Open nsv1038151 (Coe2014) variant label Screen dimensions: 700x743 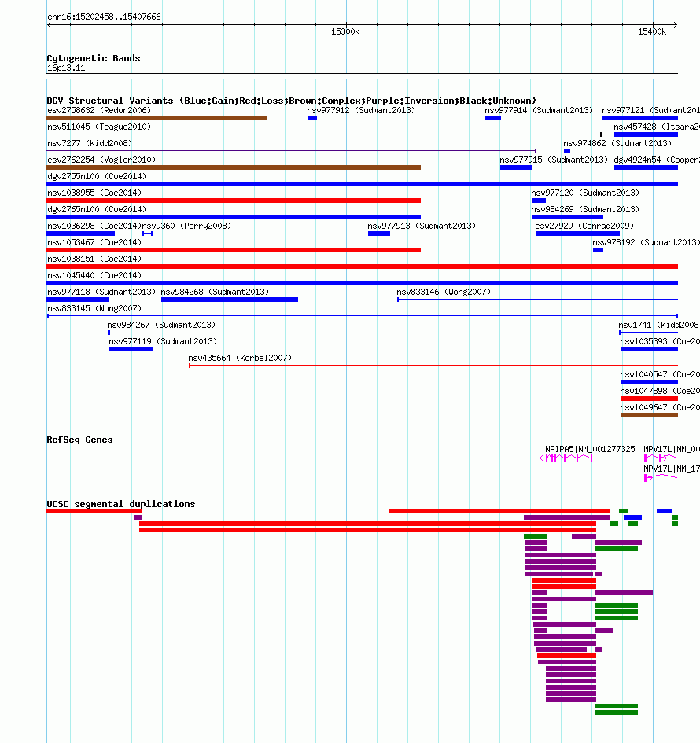94,259
